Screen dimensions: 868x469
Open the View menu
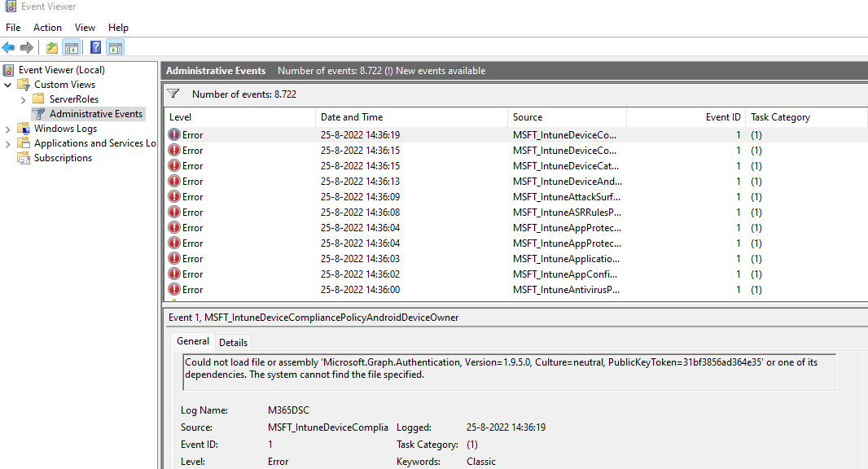[x=85, y=27]
